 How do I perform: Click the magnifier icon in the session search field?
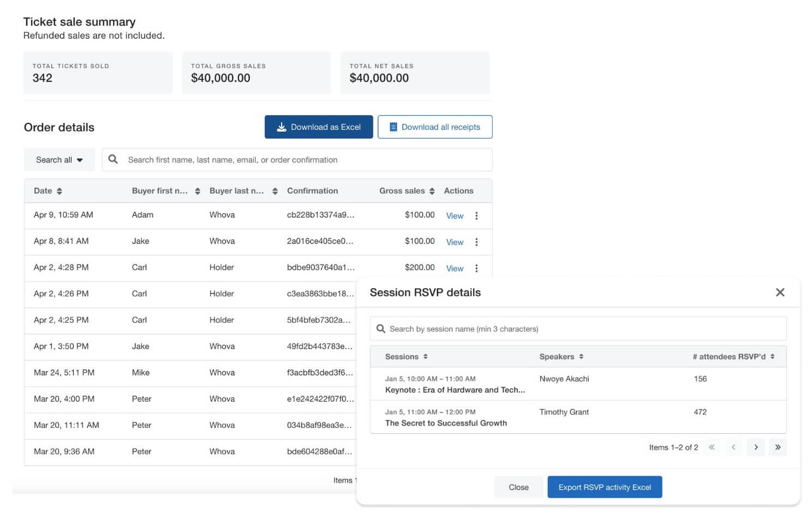(381, 329)
